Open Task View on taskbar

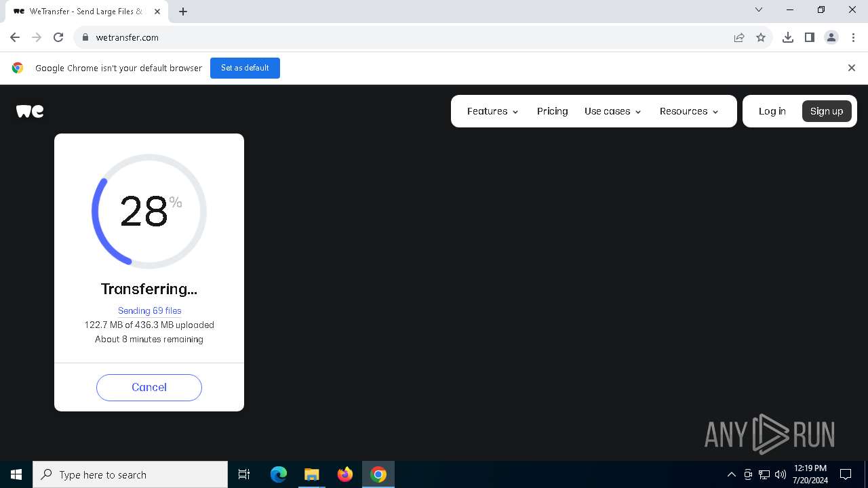click(x=244, y=474)
